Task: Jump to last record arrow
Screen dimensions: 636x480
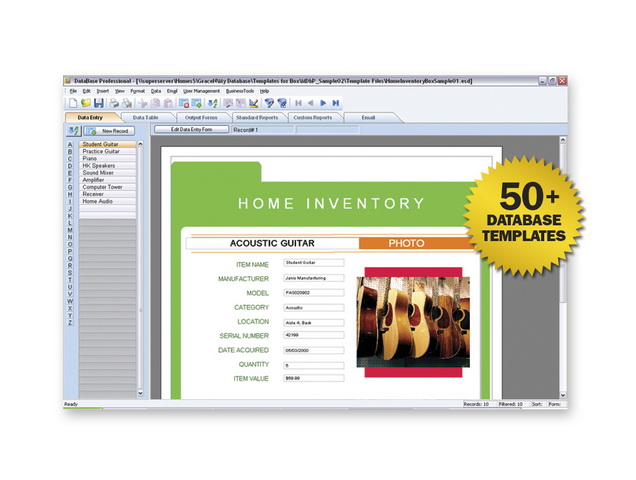Action: (x=336, y=103)
